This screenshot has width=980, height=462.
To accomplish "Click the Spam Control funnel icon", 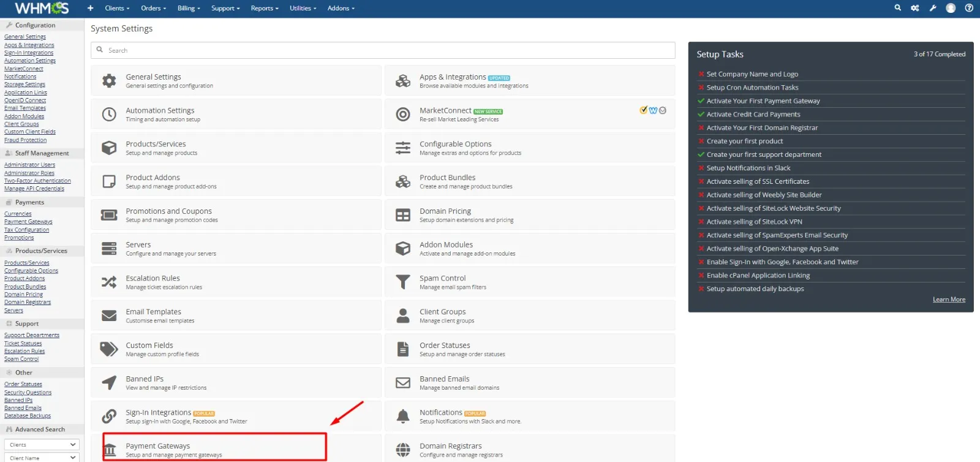I will [x=403, y=282].
